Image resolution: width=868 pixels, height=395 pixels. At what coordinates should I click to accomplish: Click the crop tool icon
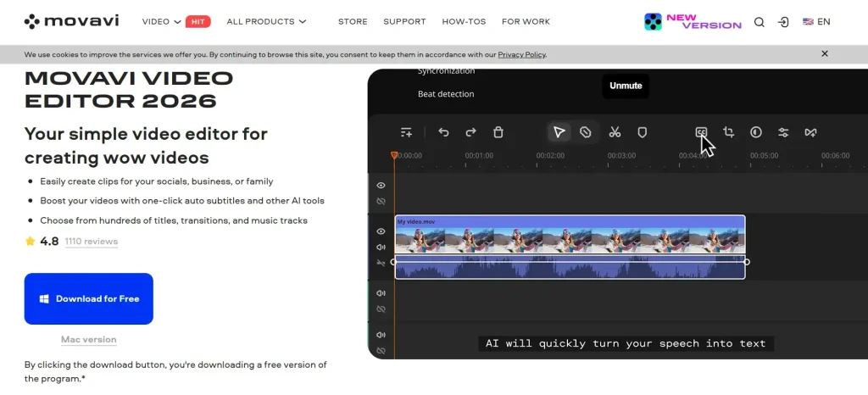(x=728, y=132)
